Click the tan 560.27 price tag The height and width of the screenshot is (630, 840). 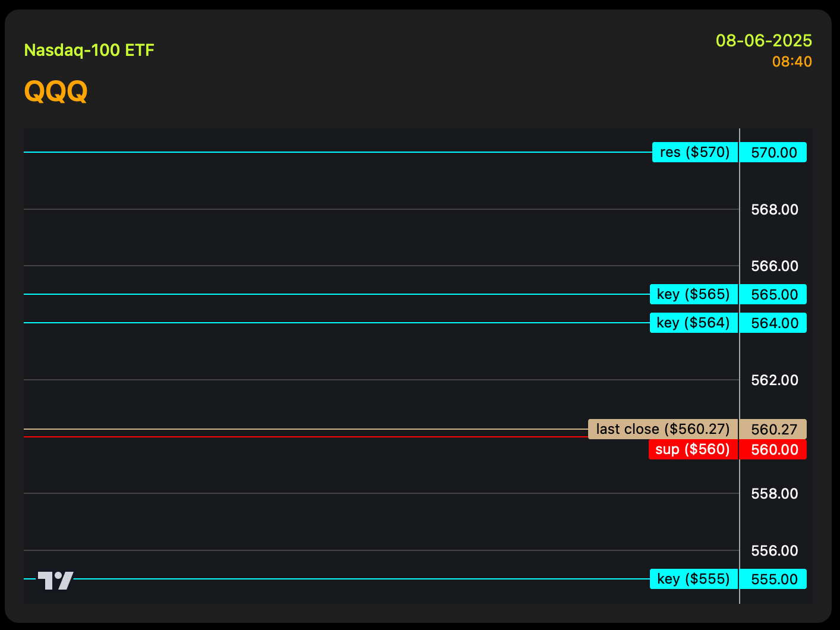pyautogui.click(x=773, y=429)
